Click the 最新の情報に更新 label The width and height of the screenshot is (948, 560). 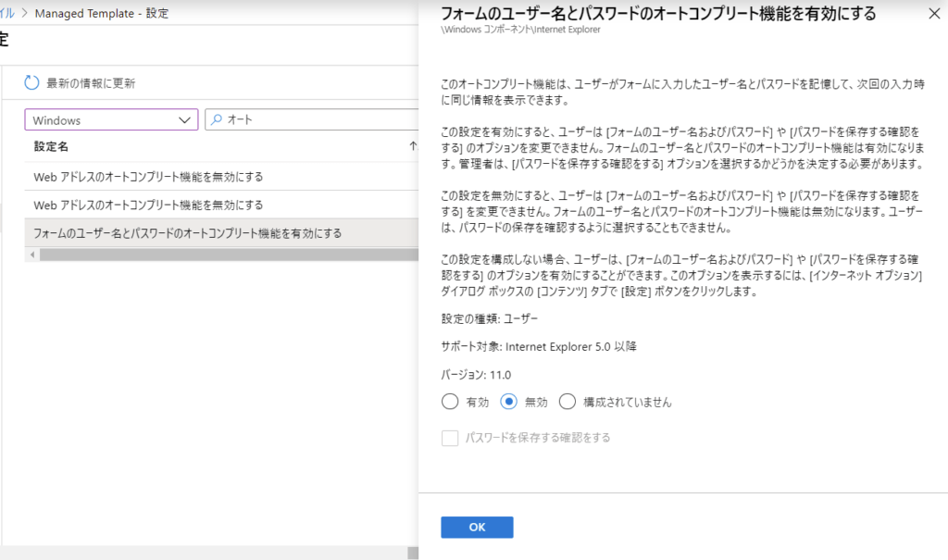pyautogui.click(x=91, y=83)
